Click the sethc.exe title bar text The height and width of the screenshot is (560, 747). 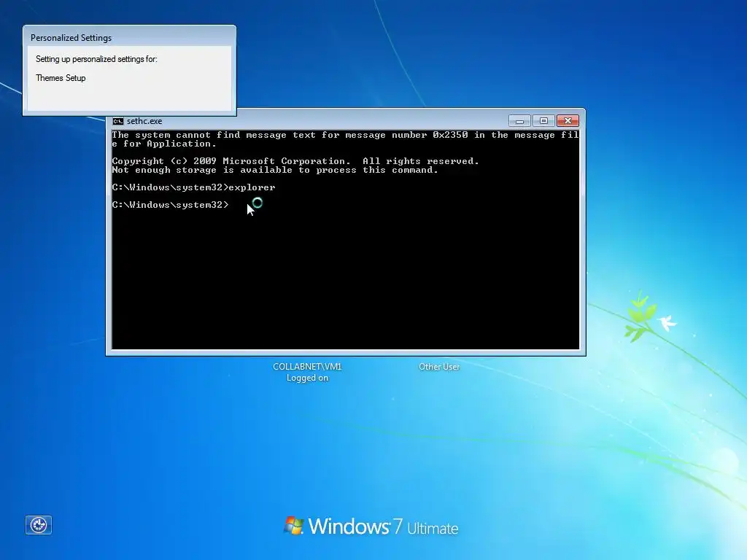tap(144, 121)
